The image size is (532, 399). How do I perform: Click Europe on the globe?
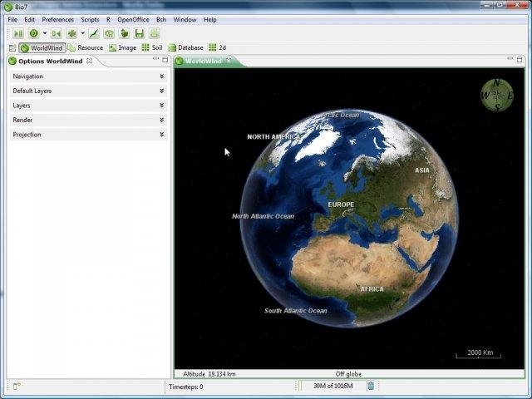tap(340, 204)
